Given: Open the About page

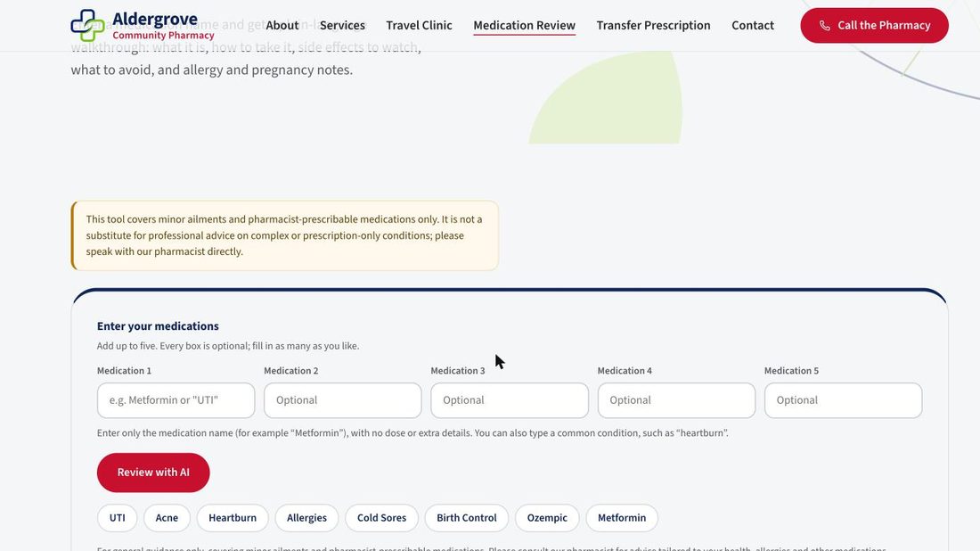Looking at the screenshot, I should tap(282, 26).
